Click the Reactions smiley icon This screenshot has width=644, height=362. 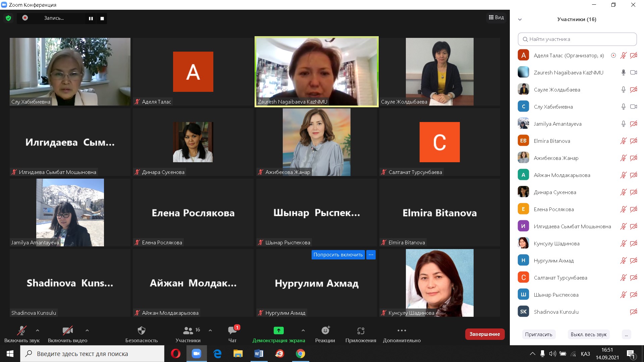pyautogui.click(x=325, y=331)
